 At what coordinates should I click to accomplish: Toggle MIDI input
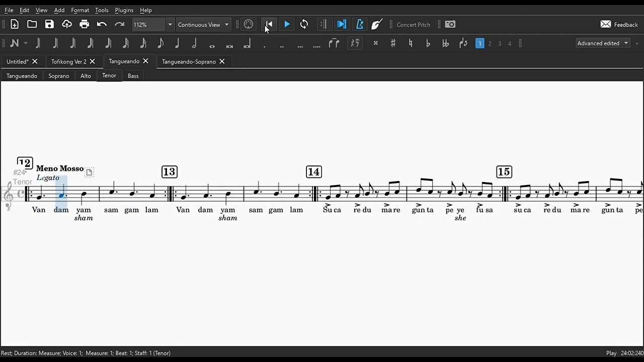tap(249, 24)
